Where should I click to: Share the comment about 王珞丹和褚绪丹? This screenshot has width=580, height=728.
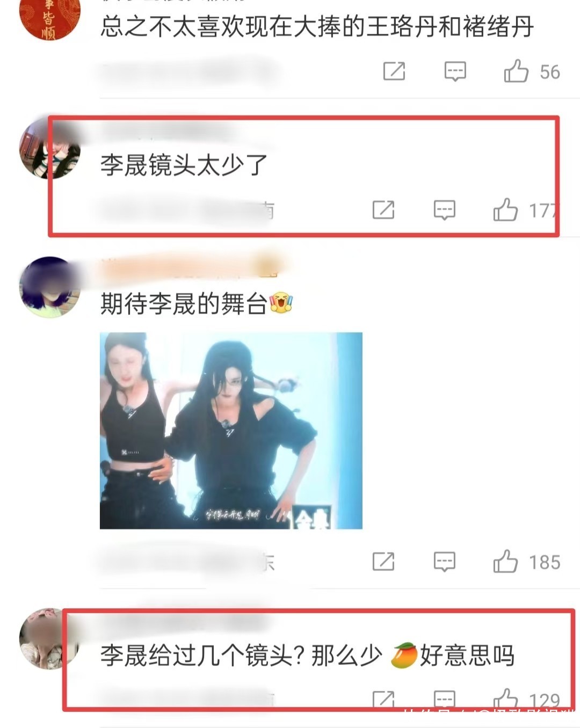click(x=394, y=71)
